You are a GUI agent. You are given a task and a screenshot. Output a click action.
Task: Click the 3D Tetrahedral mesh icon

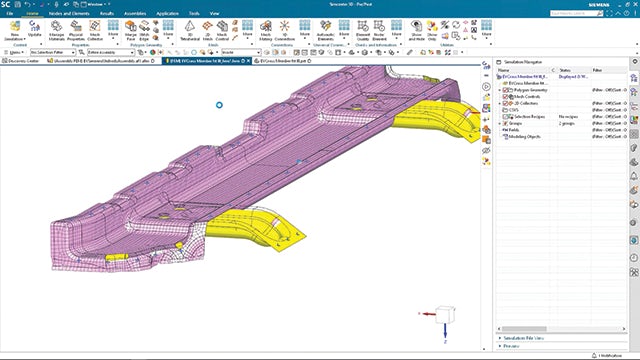click(x=190, y=30)
